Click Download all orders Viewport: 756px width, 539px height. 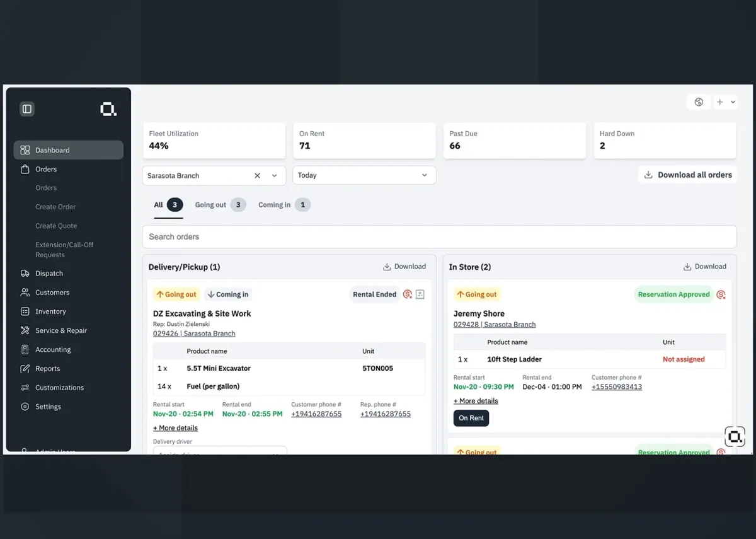687,175
